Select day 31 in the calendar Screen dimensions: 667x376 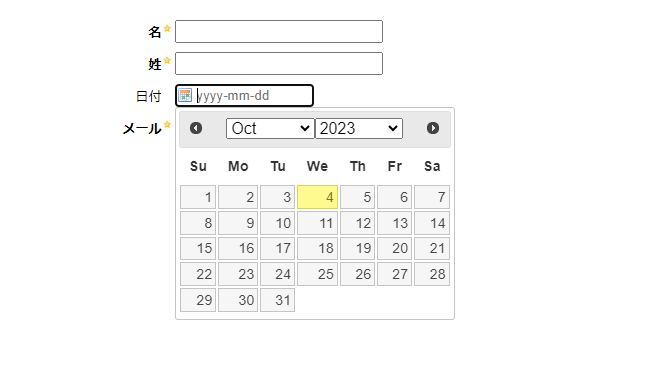277,300
